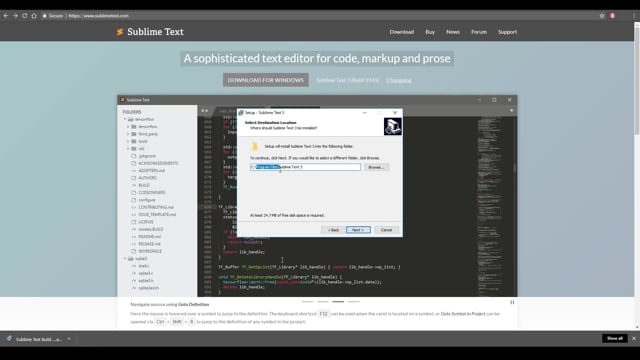This screenshot has width=640, height=360.
Task: Open the Changelog link
Action: [399, 80]
